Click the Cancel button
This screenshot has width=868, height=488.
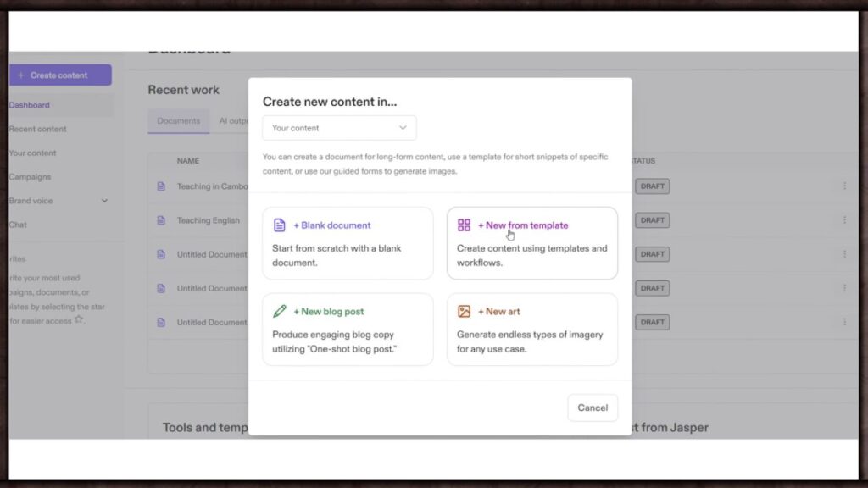pos(593,408)
